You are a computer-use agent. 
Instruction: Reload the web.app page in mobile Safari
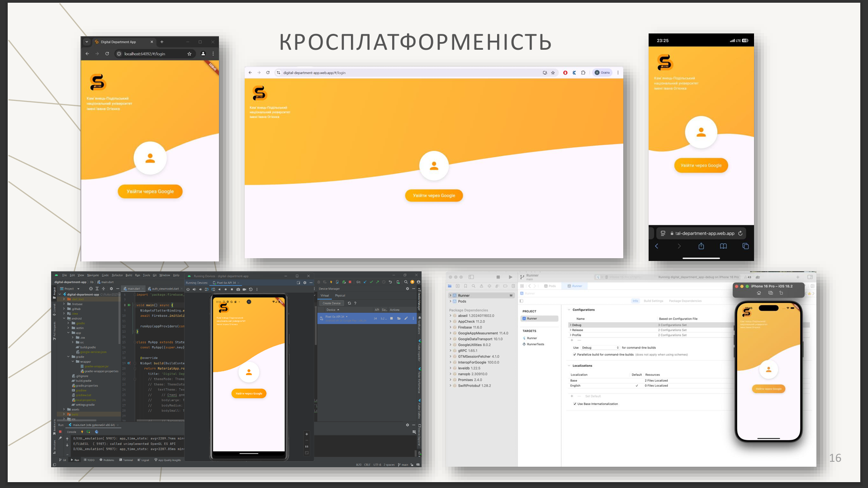[740, 233]
